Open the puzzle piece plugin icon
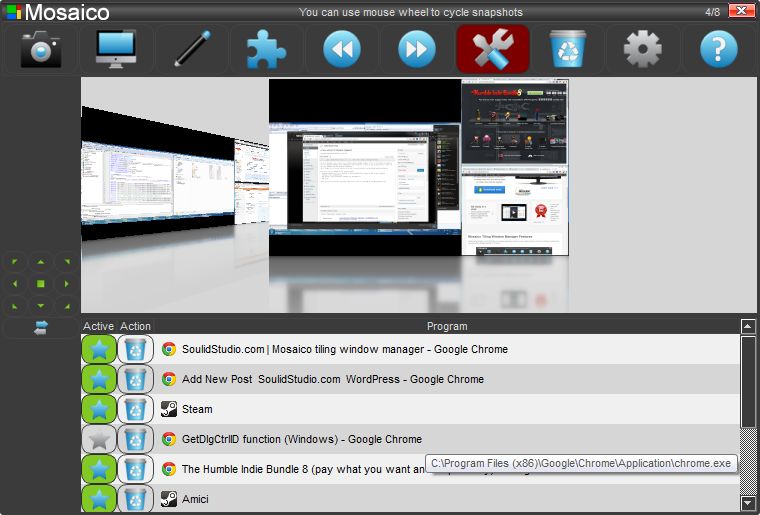760x515 pixels. tap(267, 49)
